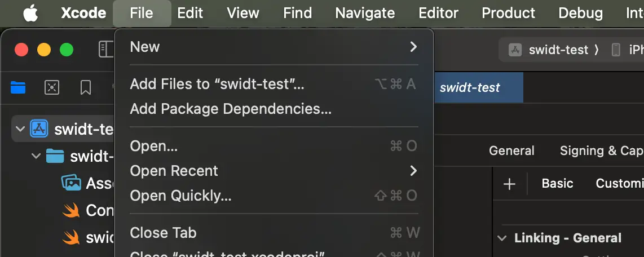Choose Open Quickly… from the File menu
Screen dimensions: 644x257
click(x=180, y=196)
